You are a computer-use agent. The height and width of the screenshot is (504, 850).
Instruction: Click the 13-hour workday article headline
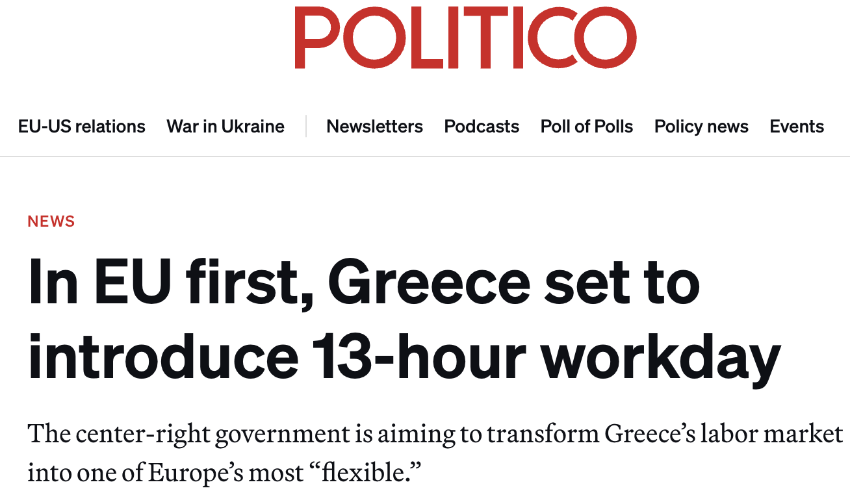pos(403,320)
